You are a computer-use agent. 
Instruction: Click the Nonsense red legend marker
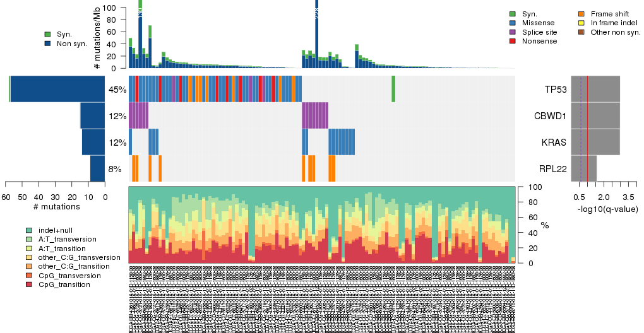[x=513, y=41]
